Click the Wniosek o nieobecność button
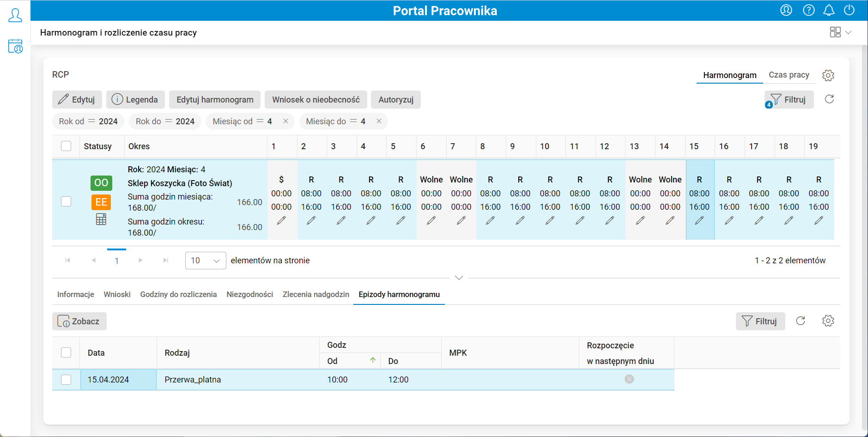Image resolution: width=868 pixels, height=437 pixels. point(316,99)
